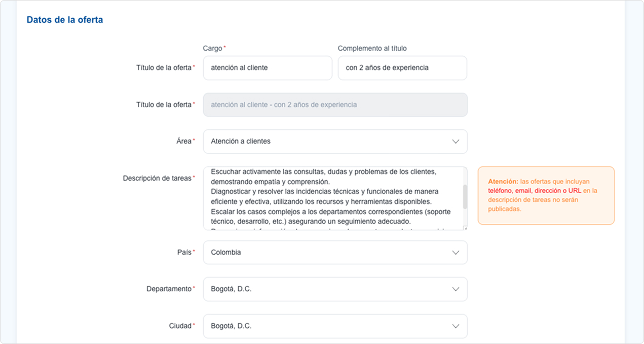Click the greyed-out combined Título de la oferta field

pos(334,105)
